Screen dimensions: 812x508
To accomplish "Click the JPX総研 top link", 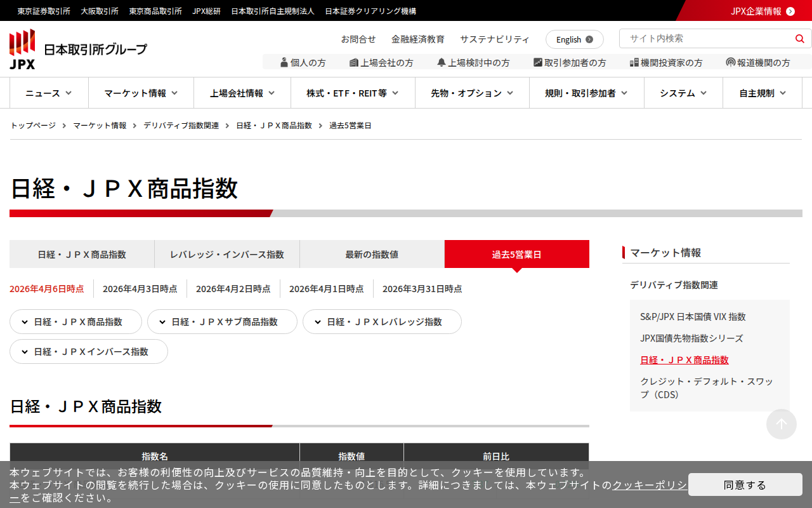I will point(207,11).
